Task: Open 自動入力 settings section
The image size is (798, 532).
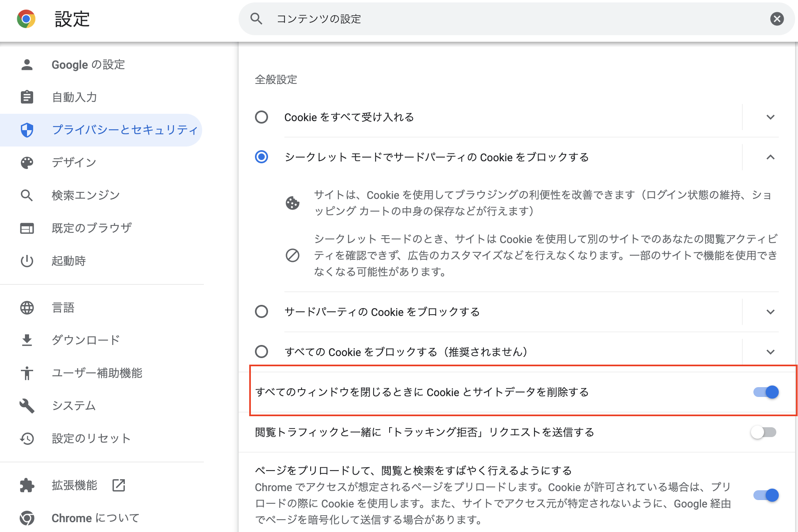Action: 74,97
